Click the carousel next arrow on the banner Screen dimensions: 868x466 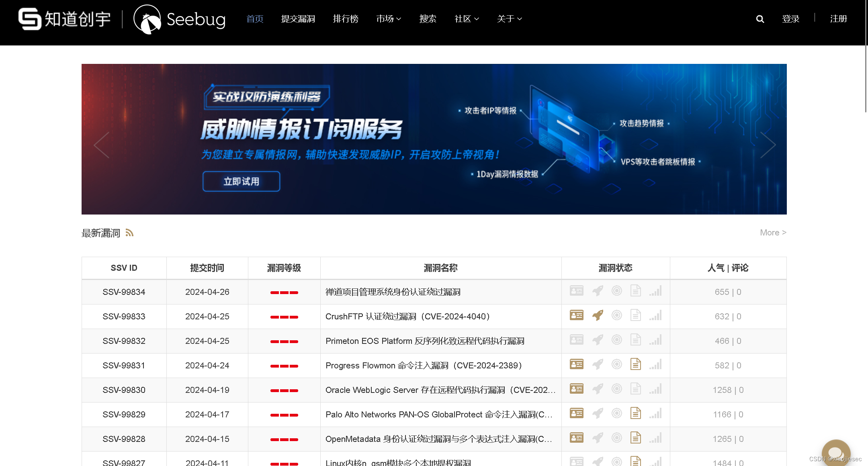coord(768,145)
